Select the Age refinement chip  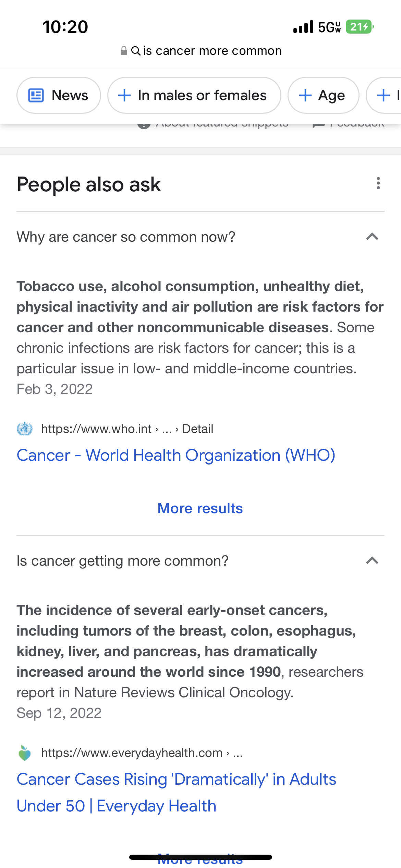click(x=323, y=95)
